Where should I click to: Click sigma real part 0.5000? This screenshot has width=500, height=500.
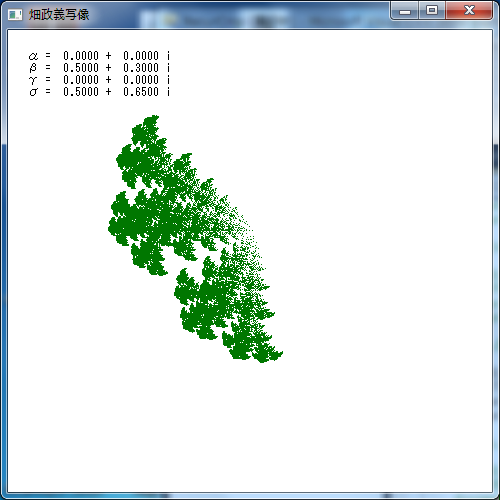[x=81, y=92]
